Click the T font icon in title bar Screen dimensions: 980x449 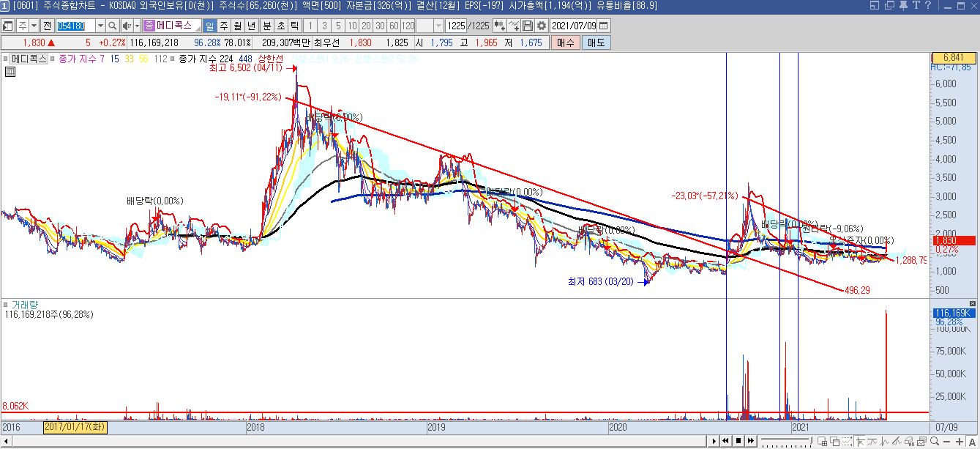click(915, 6)
